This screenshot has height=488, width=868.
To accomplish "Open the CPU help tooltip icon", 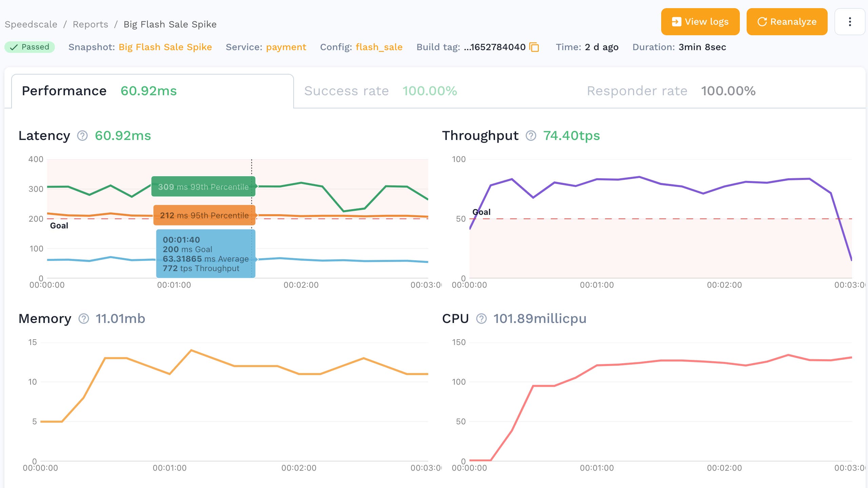I will [481, 319].
